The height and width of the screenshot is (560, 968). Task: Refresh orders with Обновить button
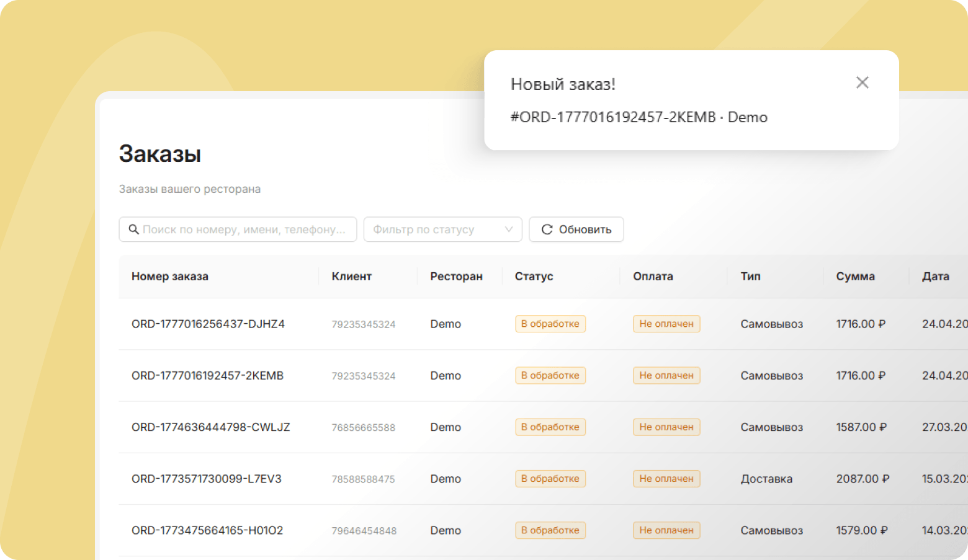pos(576,229)
